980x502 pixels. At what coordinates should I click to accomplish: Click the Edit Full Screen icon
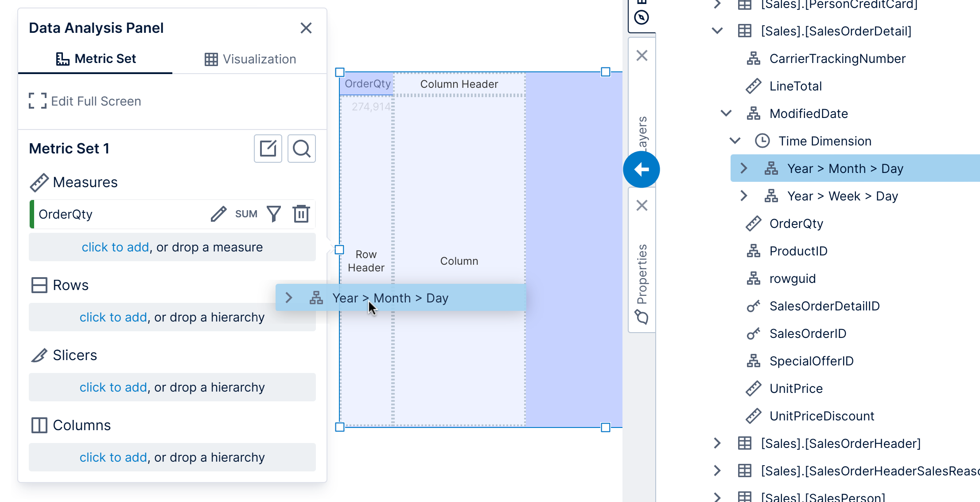click(38, 101)
